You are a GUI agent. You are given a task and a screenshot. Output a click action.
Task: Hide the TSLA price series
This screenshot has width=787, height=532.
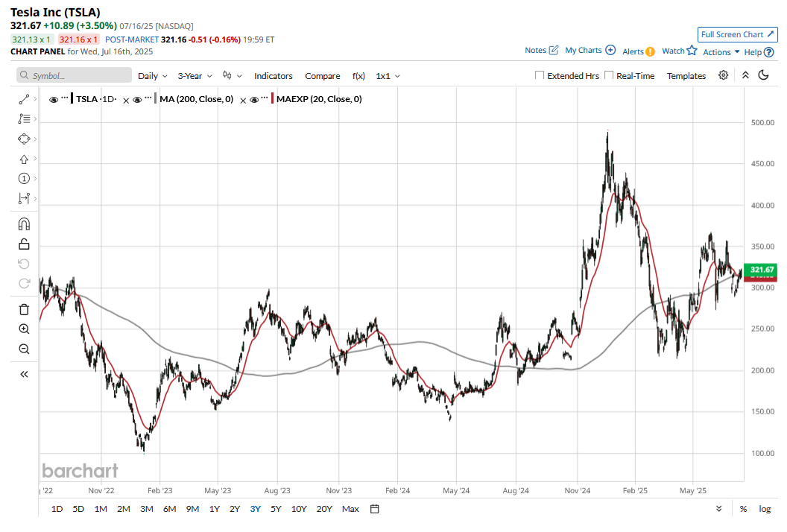(x=54, y=100)
